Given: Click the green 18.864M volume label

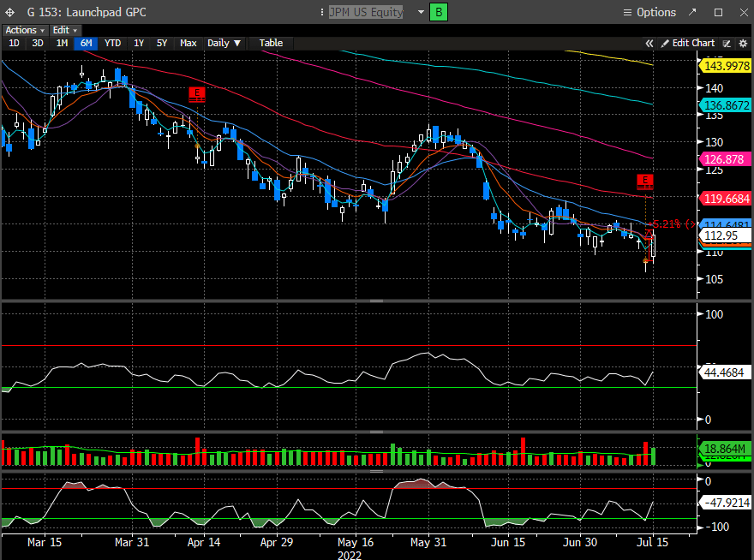Looking at the screenshot, I should [724, 449].
